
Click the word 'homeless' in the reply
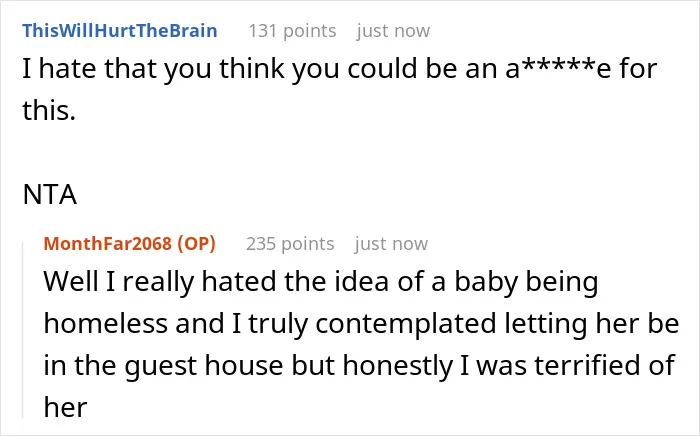pos(106,324)
